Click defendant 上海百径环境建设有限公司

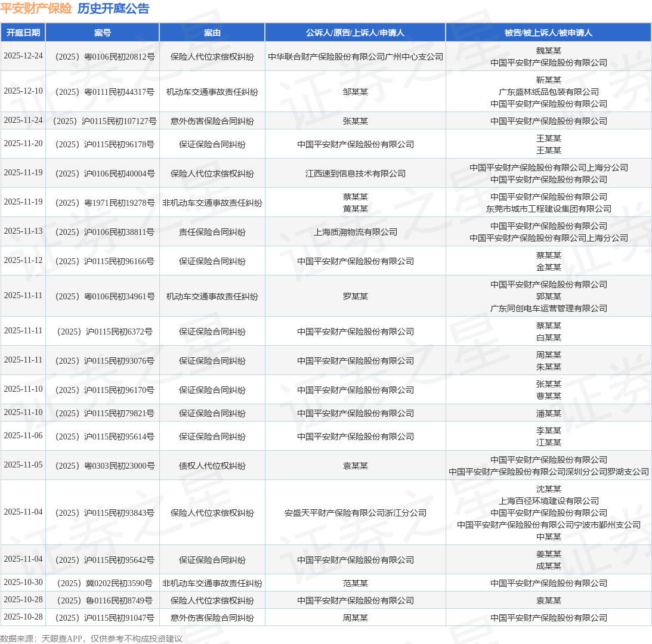(x=548, y=500)
